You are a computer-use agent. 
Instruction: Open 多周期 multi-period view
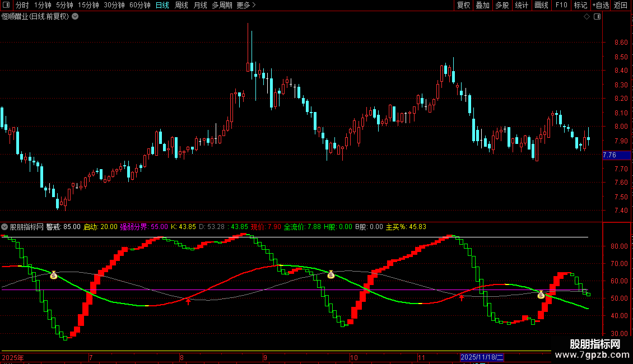[x=222, y=5]
